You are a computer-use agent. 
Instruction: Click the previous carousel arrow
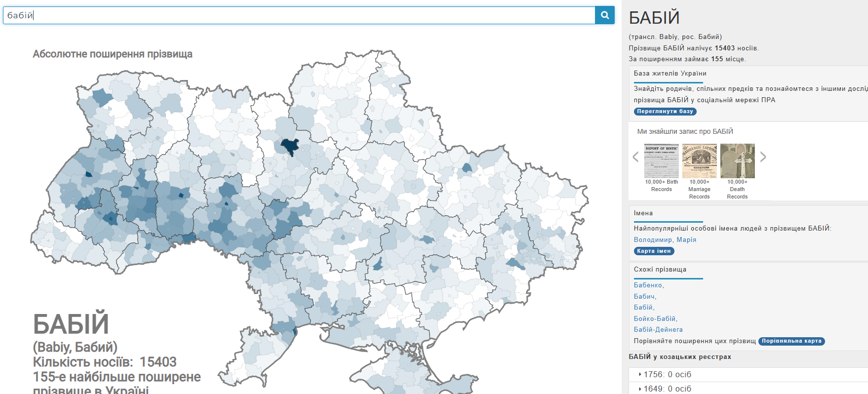635,157
